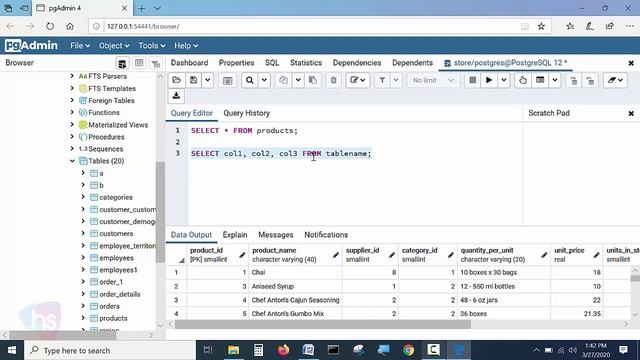The image size is (640, 360).
Task: Run the query with Execute button
Action: tap(489, 80)
